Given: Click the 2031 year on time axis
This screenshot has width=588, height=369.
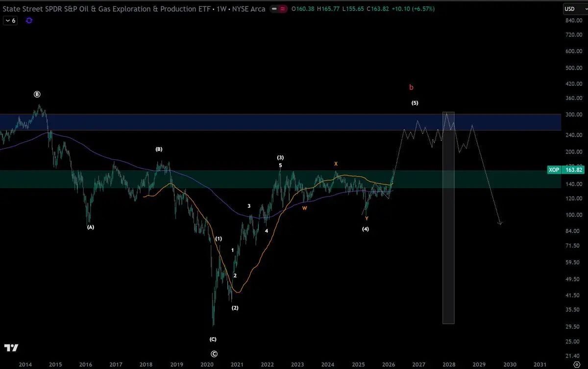Looking at the screenshot, I should [540, 364].
